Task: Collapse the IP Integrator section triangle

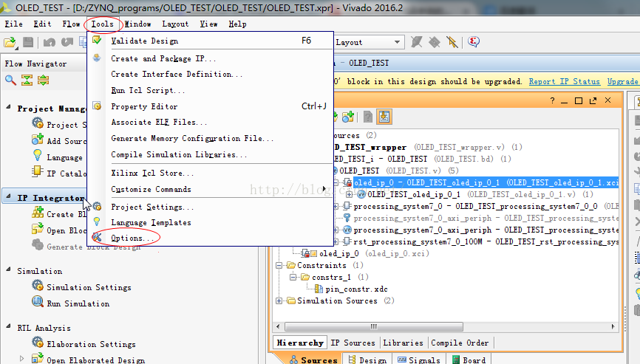Action: [x=8, y=196]
